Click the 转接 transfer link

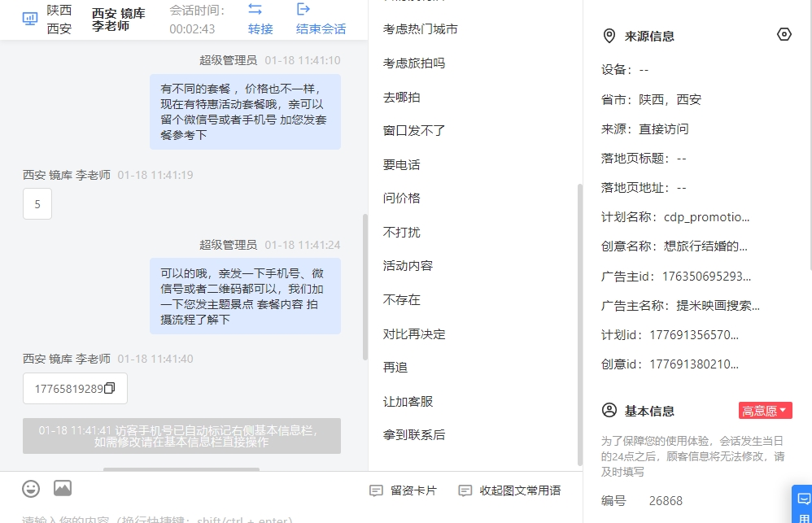point(260,28)
